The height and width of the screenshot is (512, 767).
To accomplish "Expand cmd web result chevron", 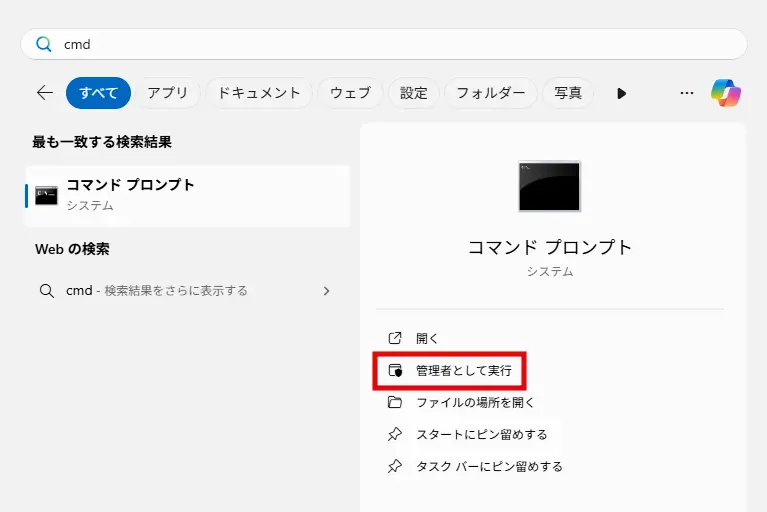I will (x=326, y=291).
